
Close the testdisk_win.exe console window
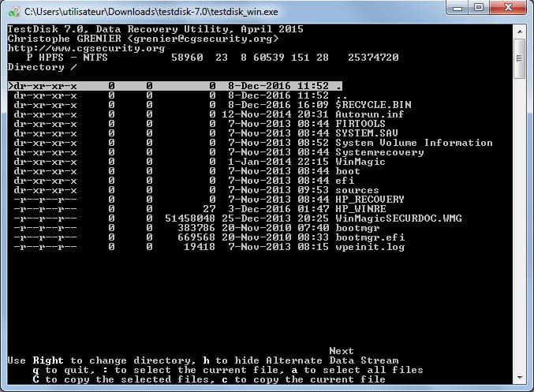(x=508, y=7)
